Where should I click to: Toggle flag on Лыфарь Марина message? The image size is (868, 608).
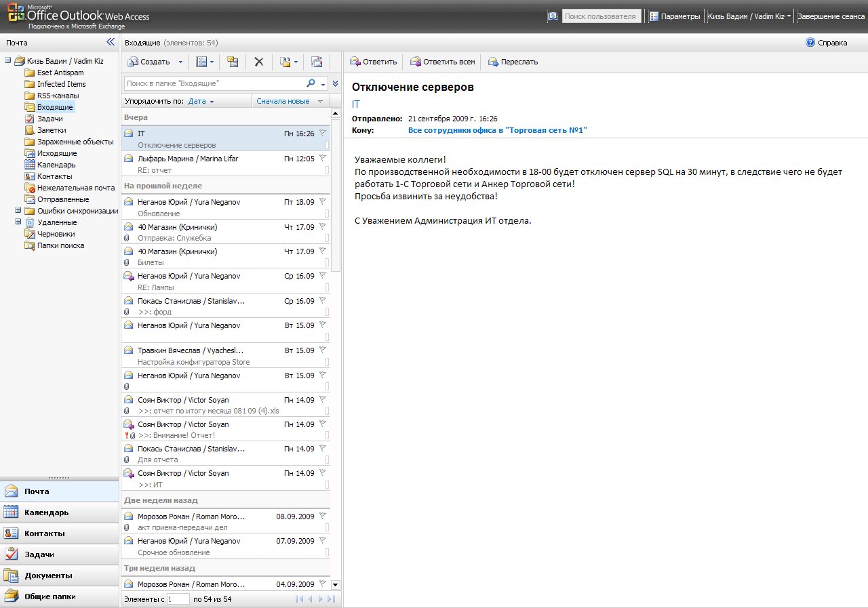323,158
